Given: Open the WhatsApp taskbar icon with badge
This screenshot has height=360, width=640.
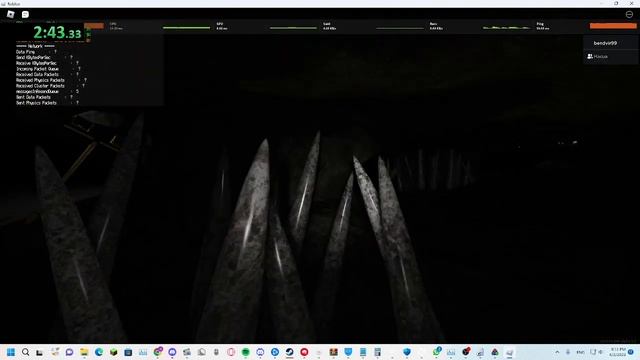Looking at the screenshot, I should 436,351.
